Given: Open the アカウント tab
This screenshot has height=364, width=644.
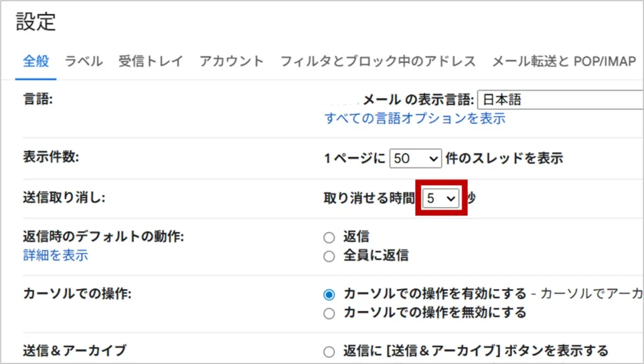Looking at the screenshot, I should tap(231, 61).
